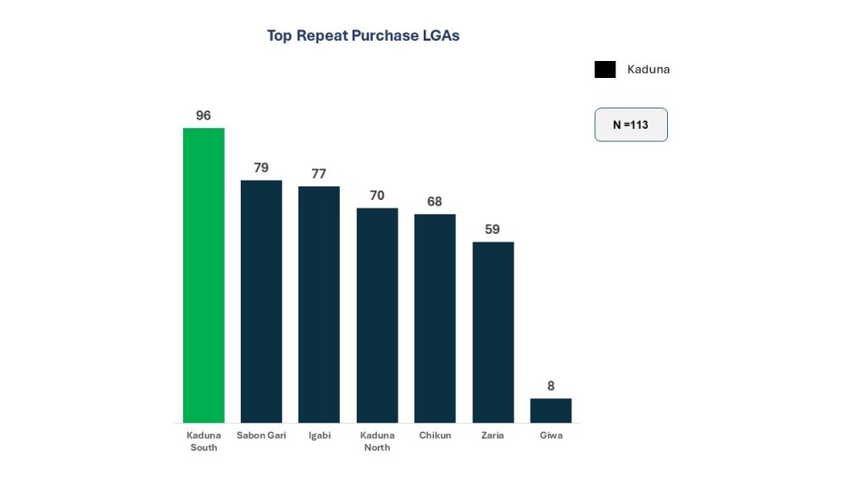Click the black Kaduna legend swatch
The image size is (868, 488).
coord(605,69)
